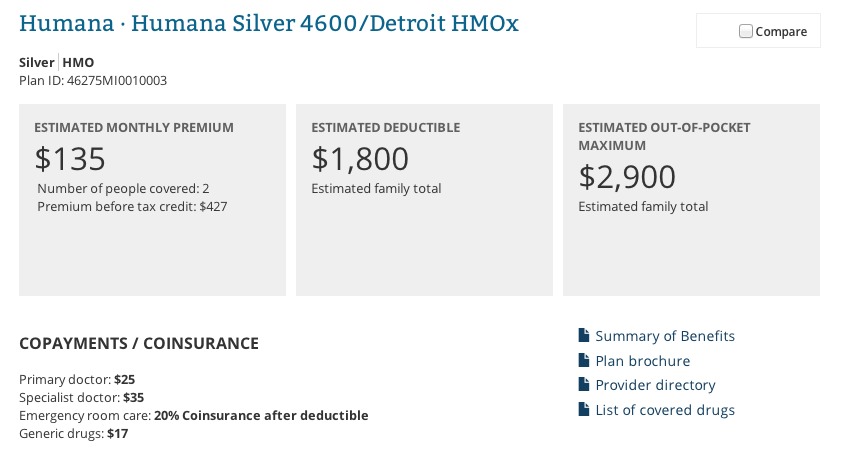Open the Provider directory link

(x=655, y=385)
